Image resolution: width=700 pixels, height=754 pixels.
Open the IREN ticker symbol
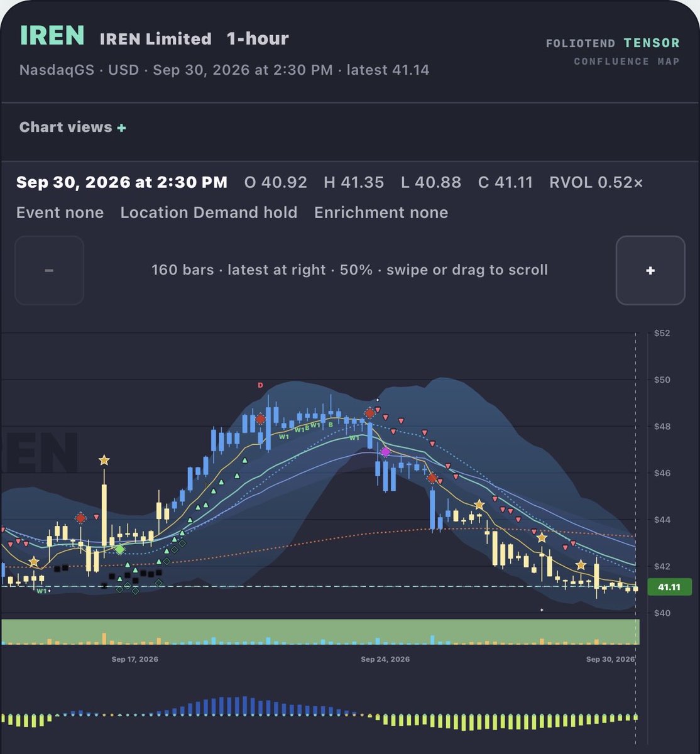click(52, 36)
